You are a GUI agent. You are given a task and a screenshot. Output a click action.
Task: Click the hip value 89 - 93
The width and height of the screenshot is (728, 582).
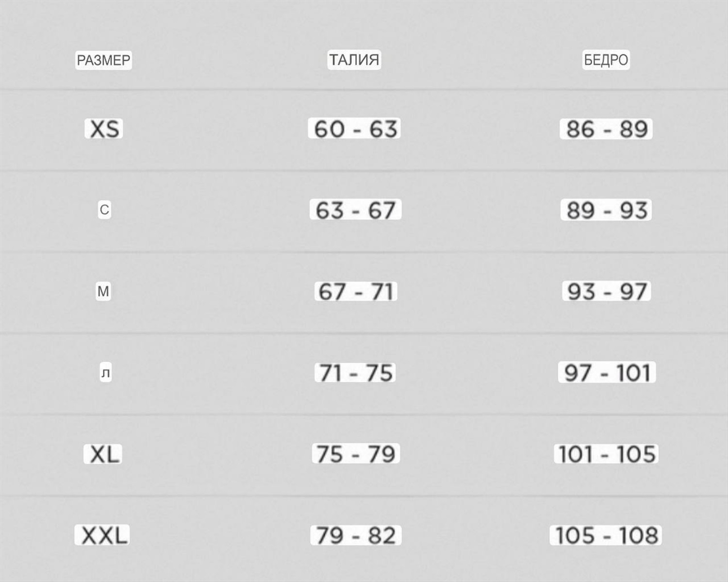coord(606,210)
